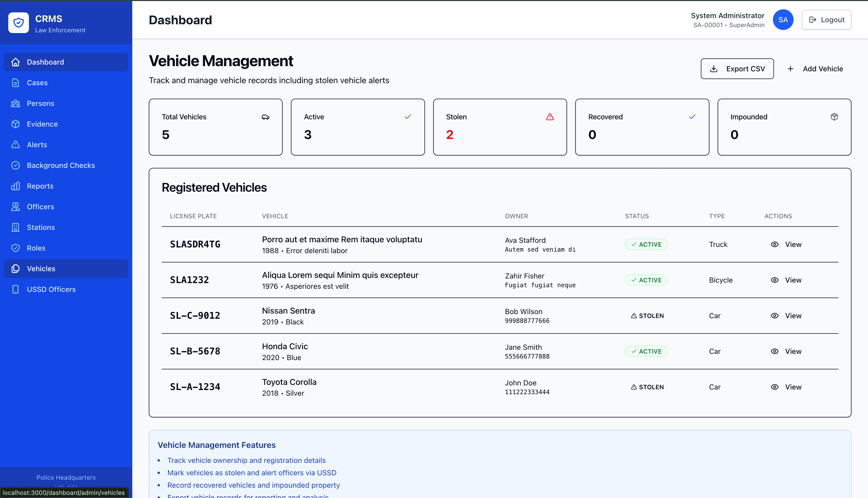The height and width of the screenshot is (498, 868).
Task: Click the Reports bar chart icon
Action: click(16, 186)
